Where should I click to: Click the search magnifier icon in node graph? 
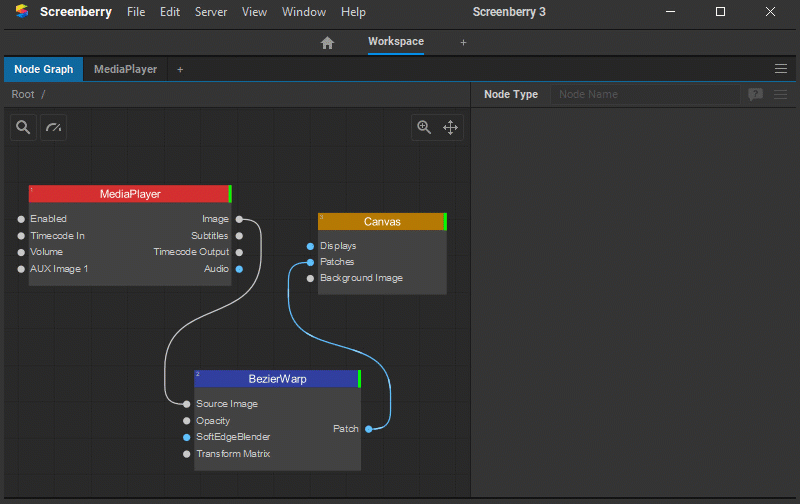click(23, 127)
